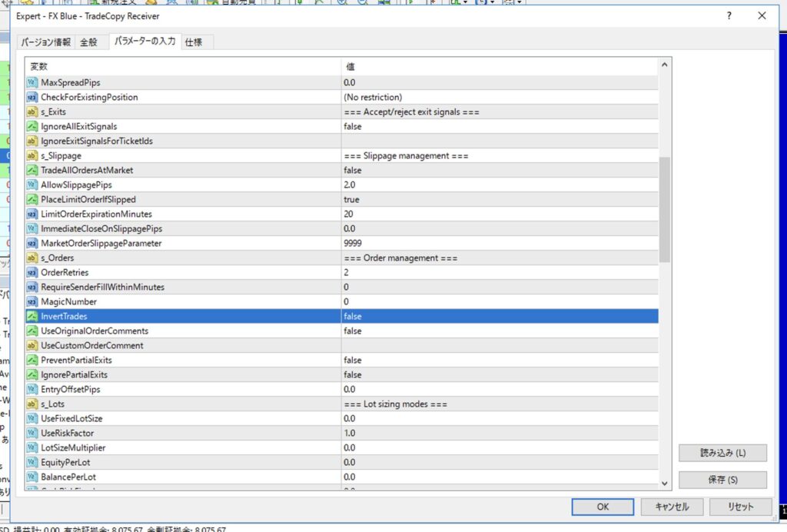Click the integer icon beside MarketOrderSlippageParameter
The width and height of the screenshot is (787, 532).
tap(32, 243)
